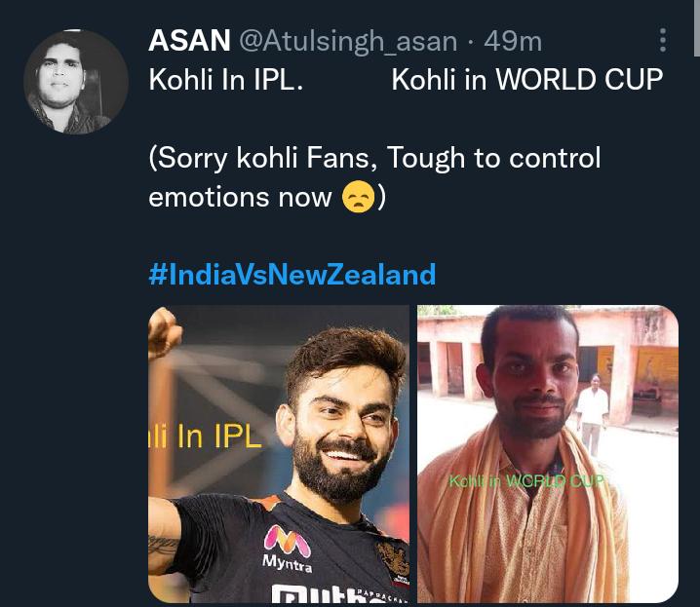The height and width of the screenshot is (607, 700).
Task: Click the 'Kohli In IPL.' tweet text
Action: 226,79
